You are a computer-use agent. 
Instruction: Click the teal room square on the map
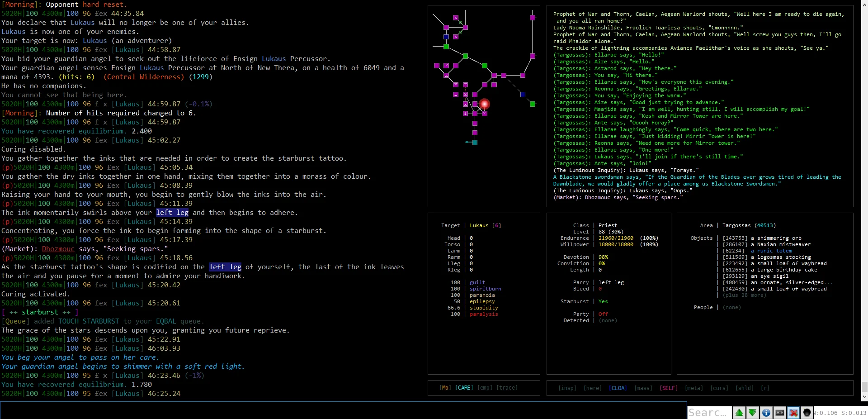475,142
